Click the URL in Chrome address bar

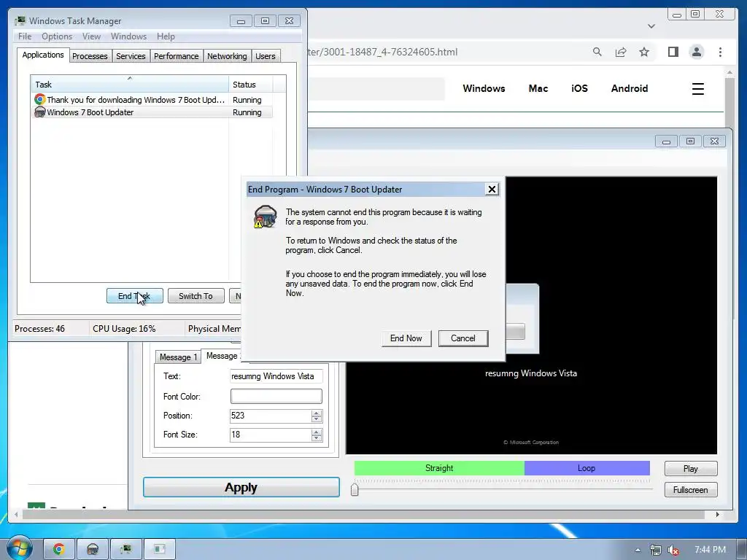coord(383,52)
